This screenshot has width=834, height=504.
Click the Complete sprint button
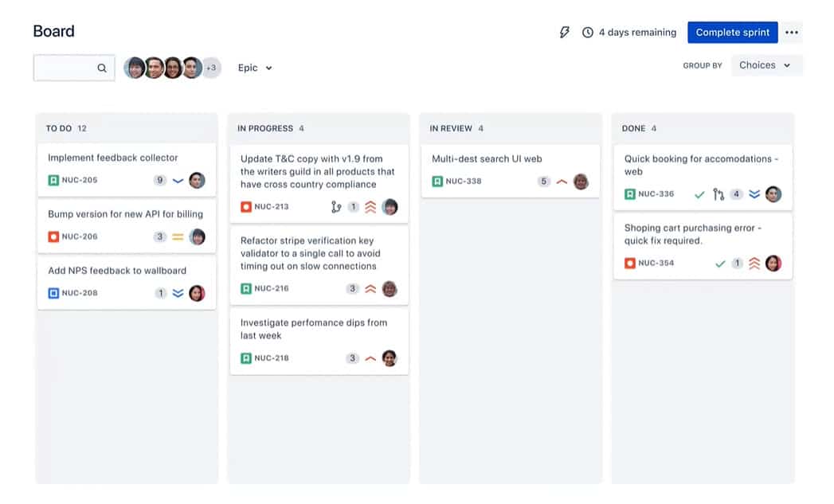pos(732,32)
